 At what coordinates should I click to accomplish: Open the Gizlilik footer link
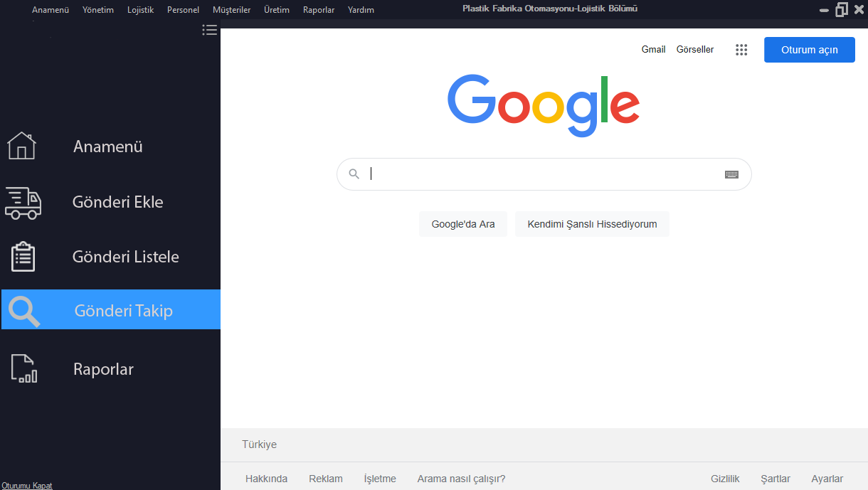726,479
